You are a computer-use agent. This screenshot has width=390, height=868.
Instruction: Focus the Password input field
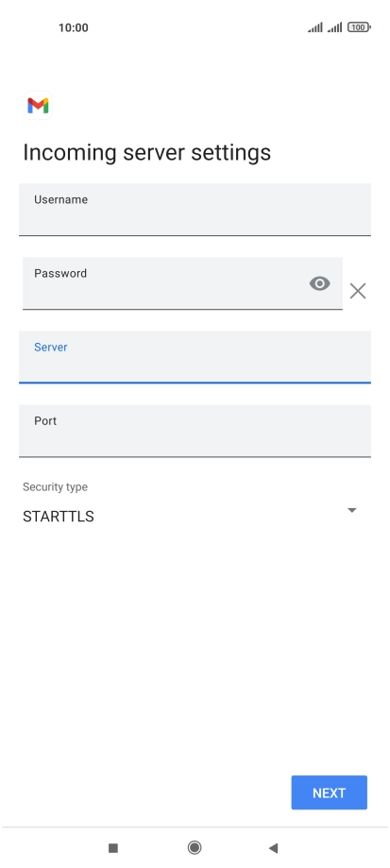click(182, 283)
